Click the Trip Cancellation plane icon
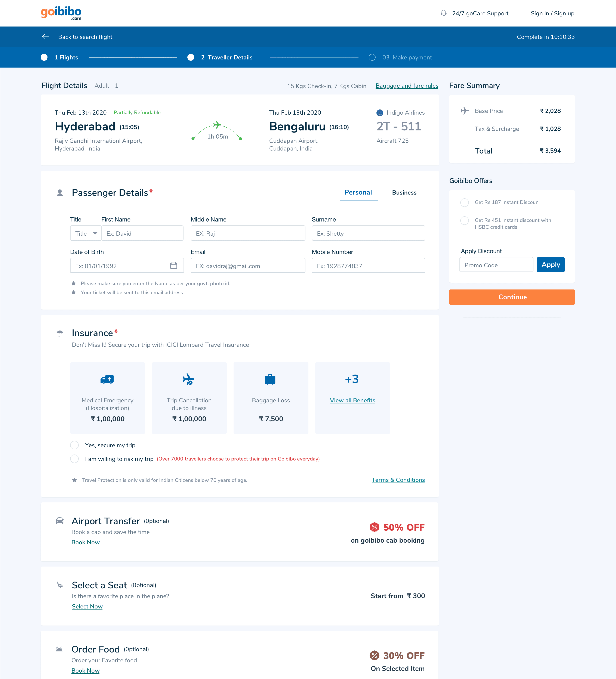The height and width of the screenshot is (679, 616). click(x=188, y=379)
